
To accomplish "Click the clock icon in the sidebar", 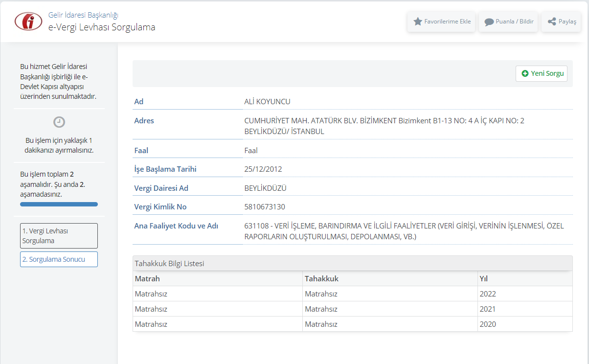I will [x=59, y=122].
